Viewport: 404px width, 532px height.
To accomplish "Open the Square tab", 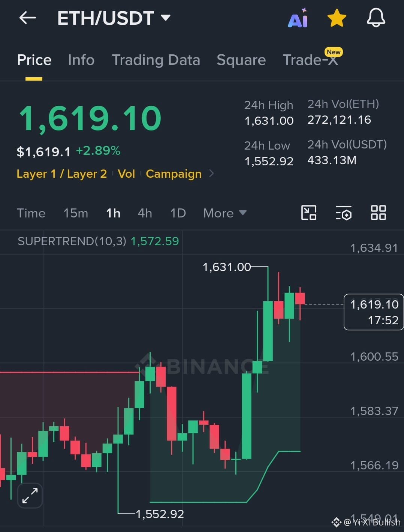I will click(241, 60).
